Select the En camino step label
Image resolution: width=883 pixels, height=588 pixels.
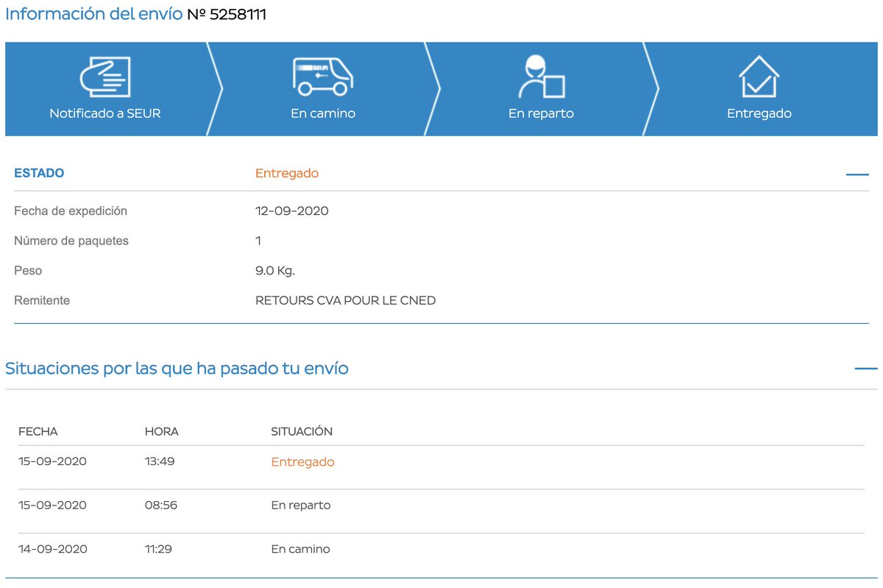pos(323,113)
